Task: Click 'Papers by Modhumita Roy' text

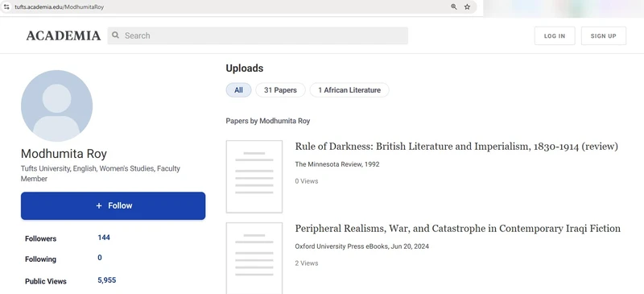Action: click(268, 122)
